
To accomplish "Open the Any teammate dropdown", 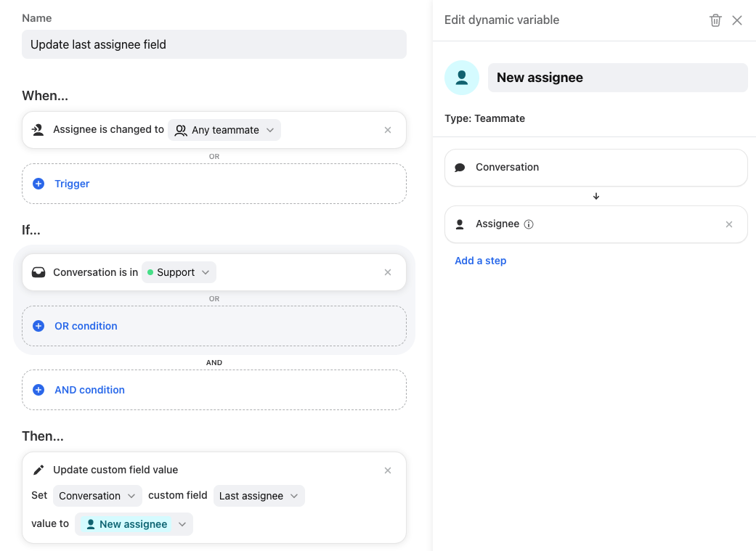I will [224, 130].
